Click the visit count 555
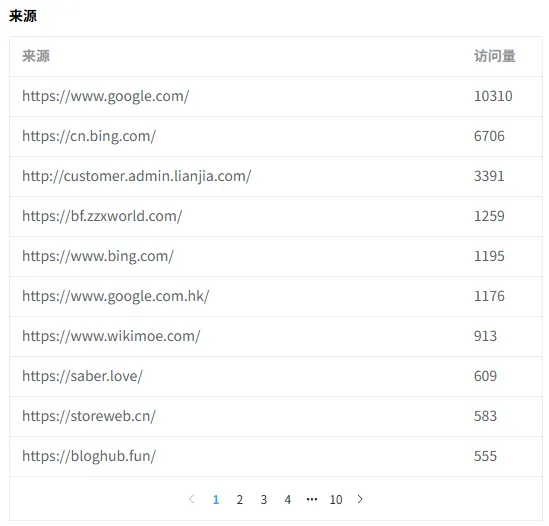The width and height of the screenshot is (549, 526). coord(485,456)
